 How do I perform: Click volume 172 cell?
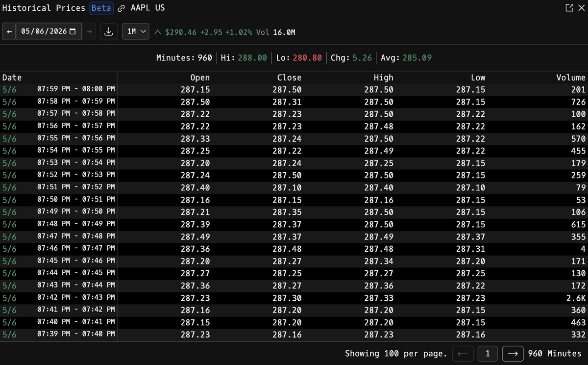[x=578, y=286]
